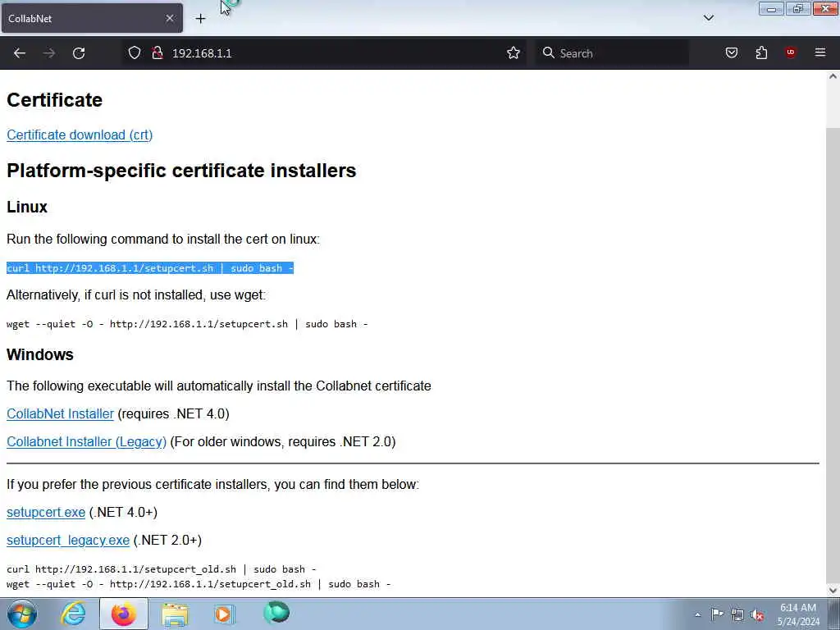
Task: Click the scrollbar down arrow
Action: tap(833, 591)
